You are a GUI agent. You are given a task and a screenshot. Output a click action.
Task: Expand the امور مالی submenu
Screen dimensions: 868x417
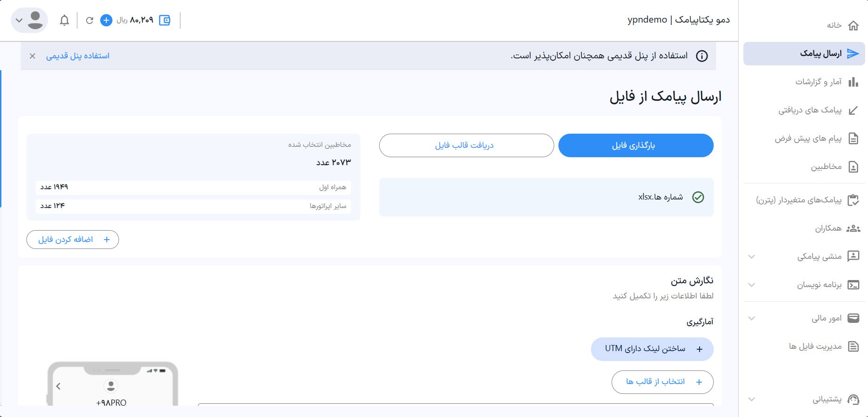[x=752, y=318]
